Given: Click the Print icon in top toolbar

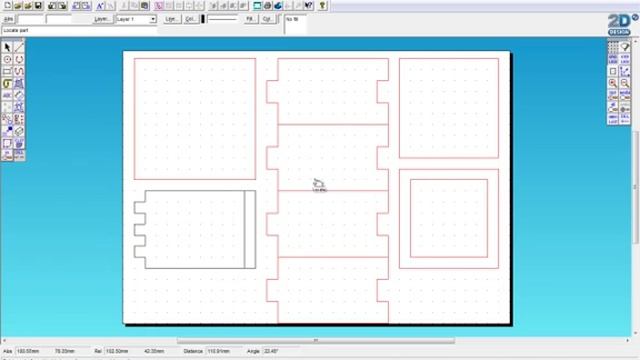Looking at the screenshot, I should (x=268, y=6).
